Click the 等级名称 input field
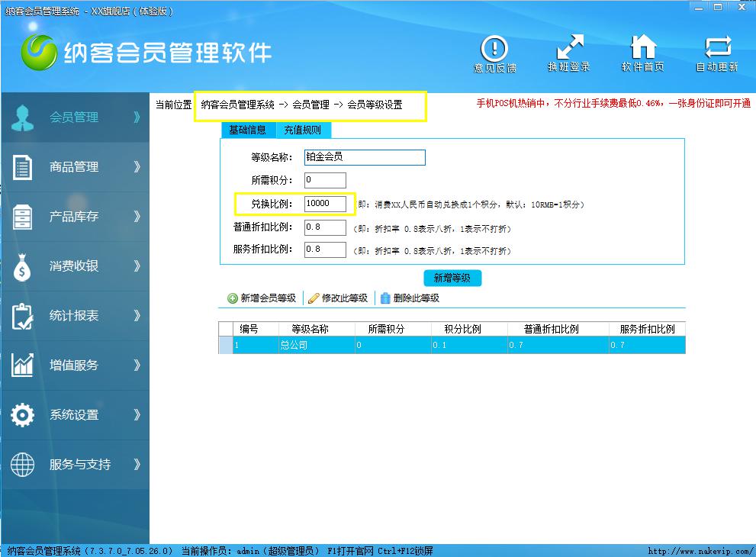Viewport: 756px width, 557px height. coord(364,157)
